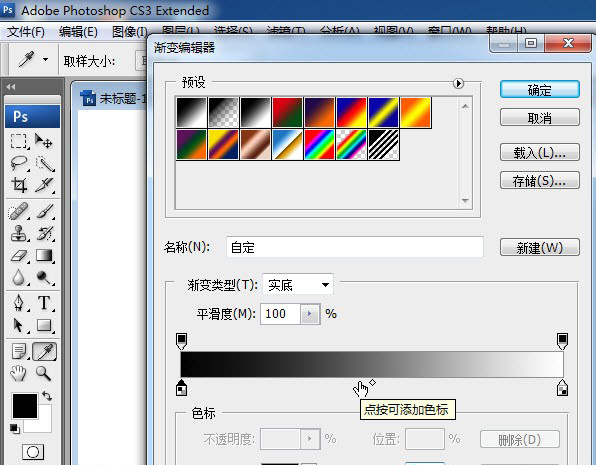The image size is (596, 465).
Task: Select the Hand tool
Action: point(18,373)
